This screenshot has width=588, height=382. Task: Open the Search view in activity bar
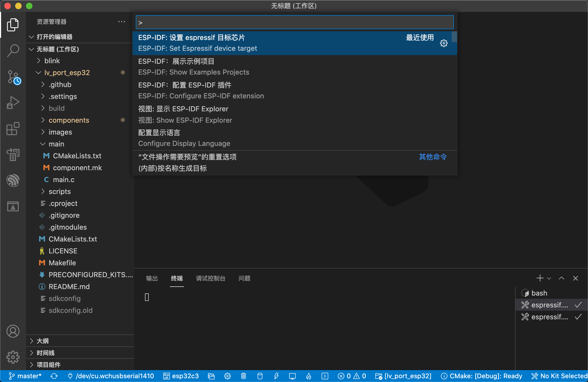click(13, 51)
